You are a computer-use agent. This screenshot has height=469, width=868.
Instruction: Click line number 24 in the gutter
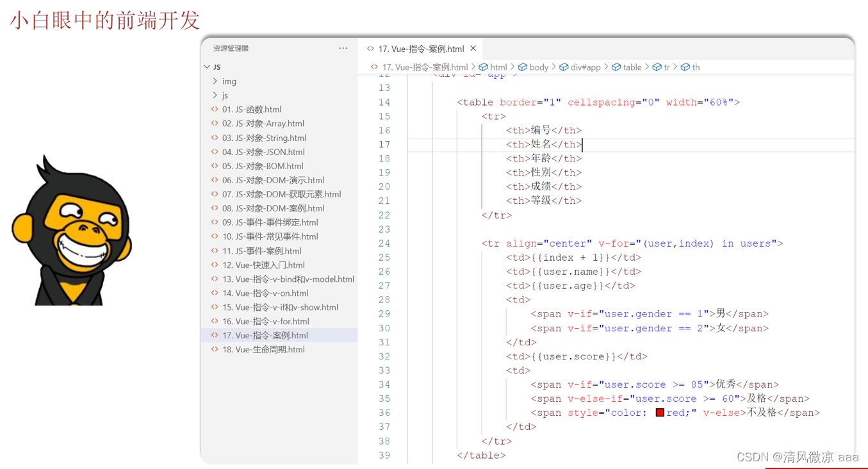[384, 243]
